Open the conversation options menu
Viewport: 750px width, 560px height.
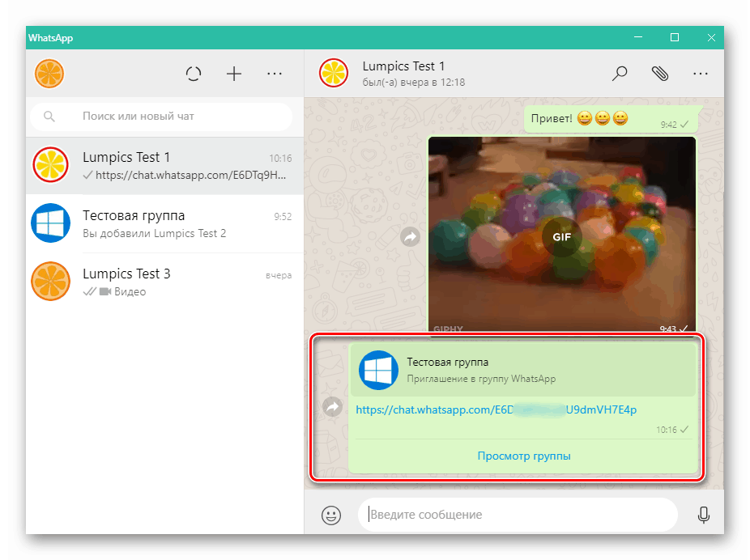click(x=700, y=73)
